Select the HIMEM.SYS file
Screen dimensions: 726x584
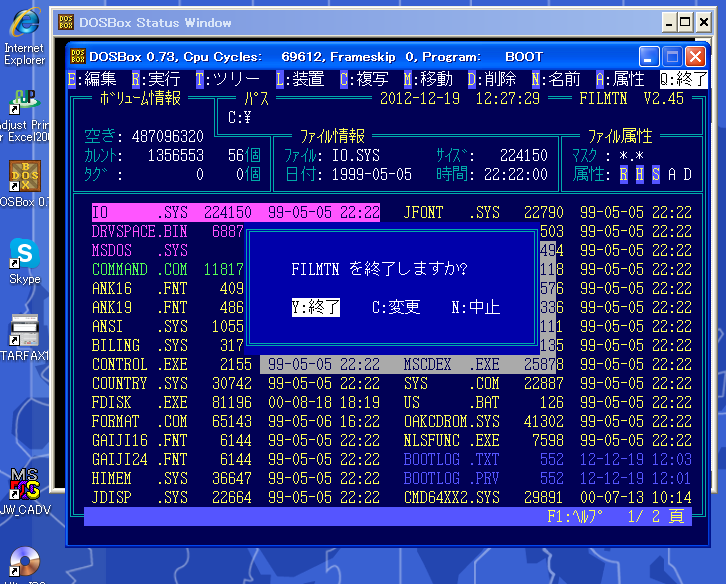(x=236, y=478)
